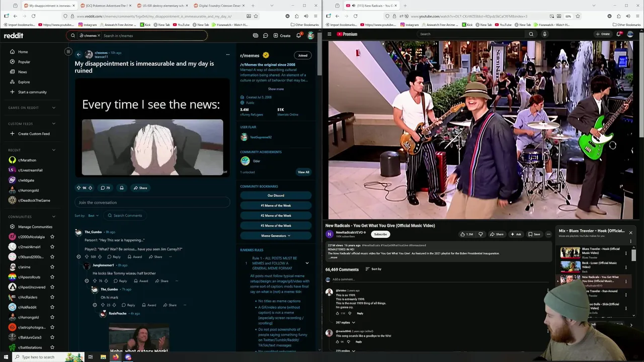Open YouTube guide hamburger menu

click(x=330, y=34)
